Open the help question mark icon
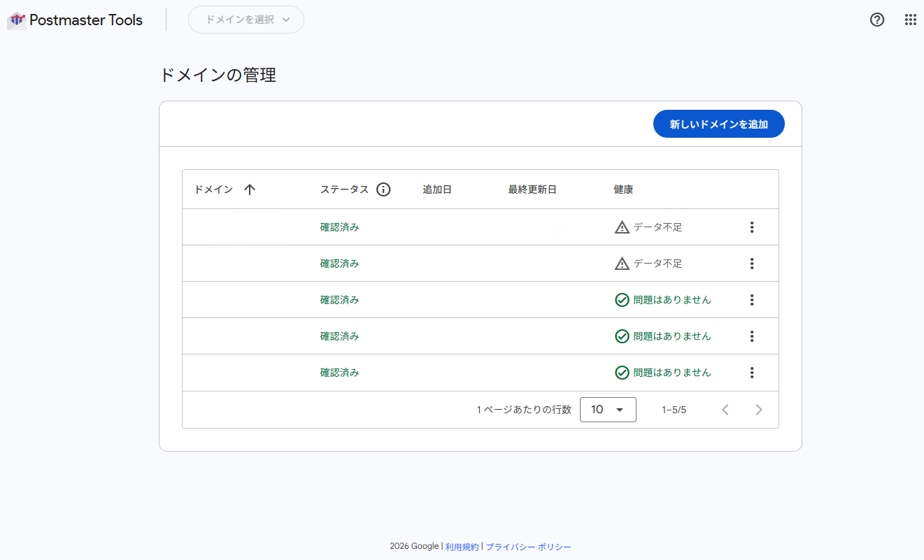924x560 pixels. click(x=877, y=20)
